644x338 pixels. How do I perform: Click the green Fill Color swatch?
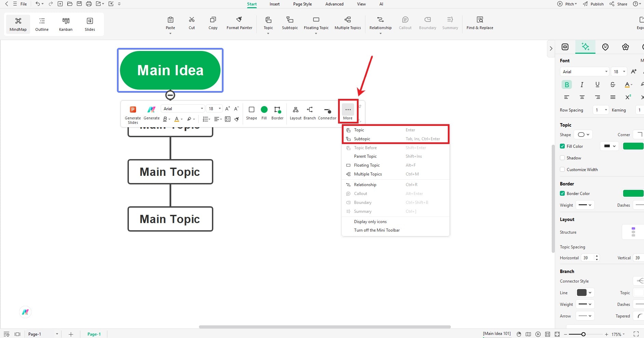[x=633, y=146]
